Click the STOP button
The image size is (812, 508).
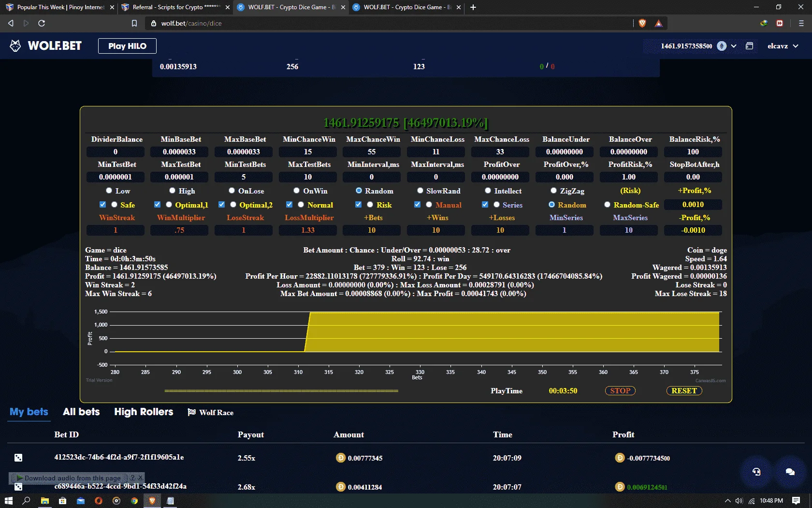(620, 390)
